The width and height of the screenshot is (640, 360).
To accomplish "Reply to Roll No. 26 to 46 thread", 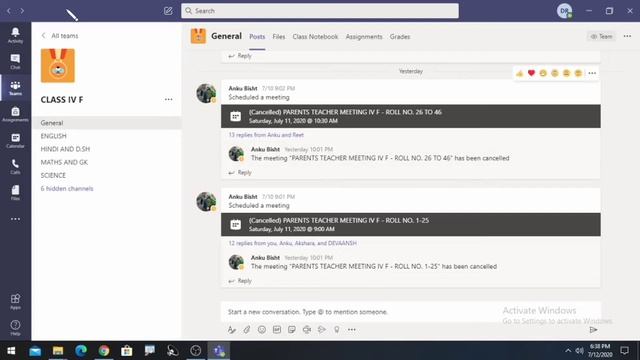I will coord(240,173).
